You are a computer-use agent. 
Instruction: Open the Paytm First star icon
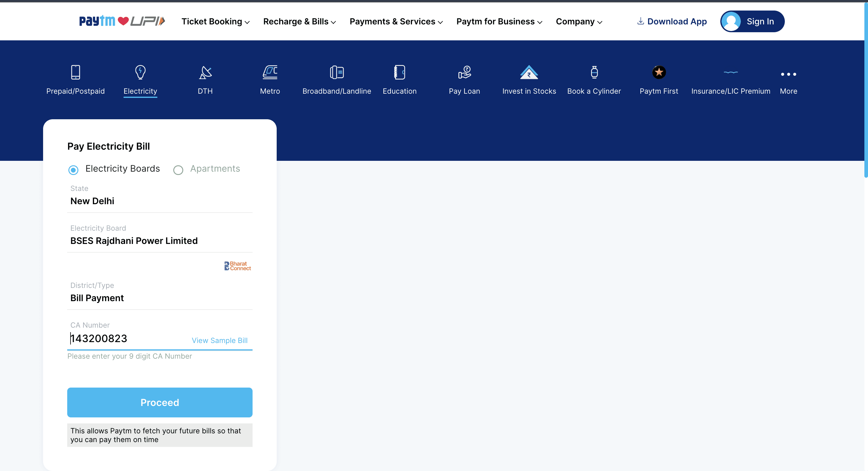point(659,72)
